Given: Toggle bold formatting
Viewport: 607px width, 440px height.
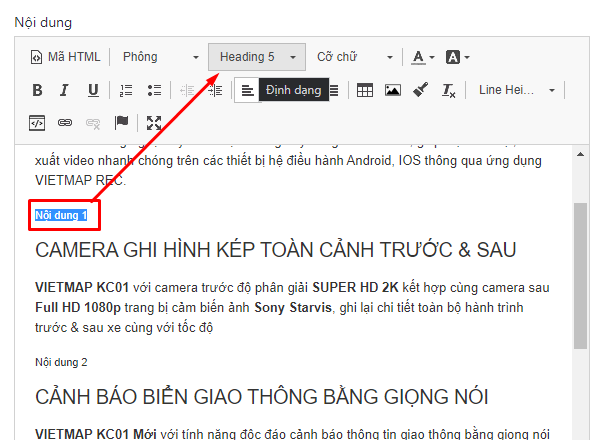Looking at the screenshot, I should coord(37,90).
